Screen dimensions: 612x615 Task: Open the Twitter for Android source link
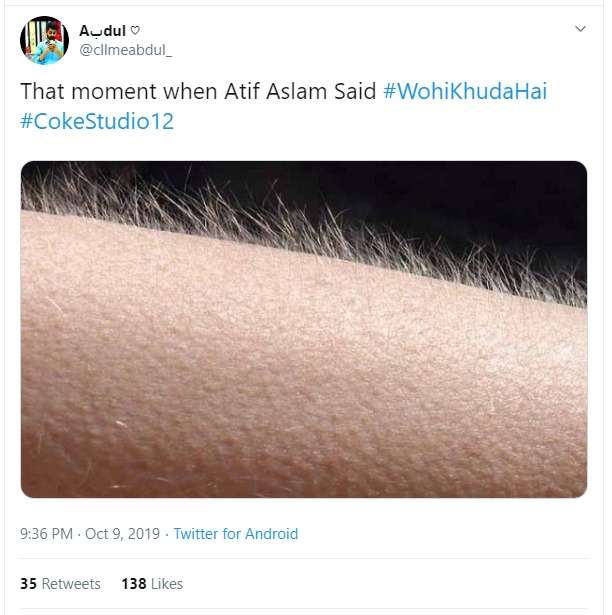[236, 534]
